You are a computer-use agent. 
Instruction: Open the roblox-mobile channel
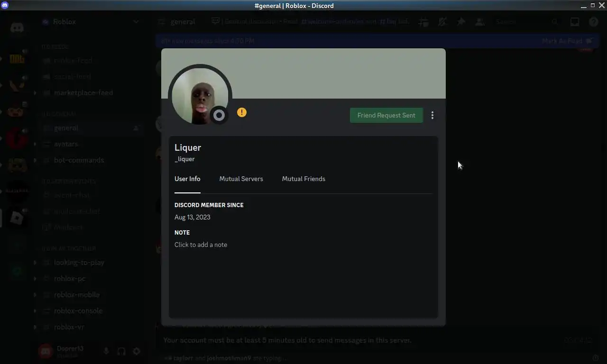click(x=77, y=295)
